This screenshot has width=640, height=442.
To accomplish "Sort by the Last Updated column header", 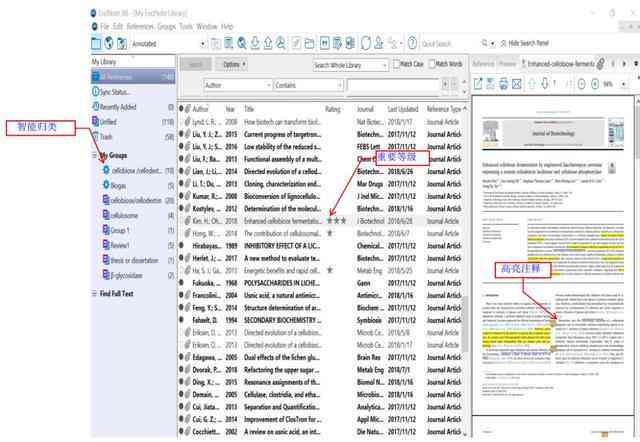I will pos(402,109).
